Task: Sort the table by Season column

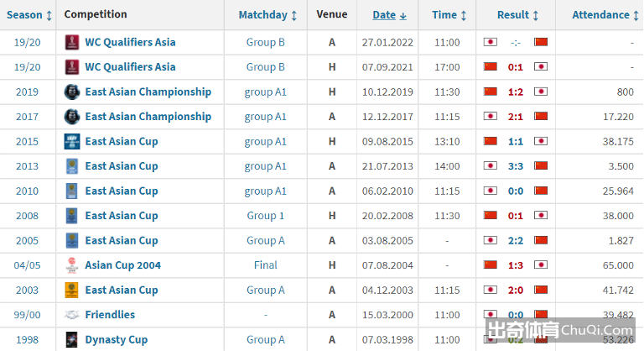Action: (29, 15)
